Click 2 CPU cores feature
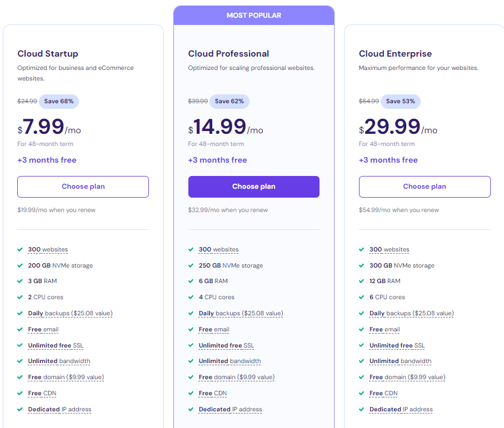504x428 pixels. click(x=46, y=297)
